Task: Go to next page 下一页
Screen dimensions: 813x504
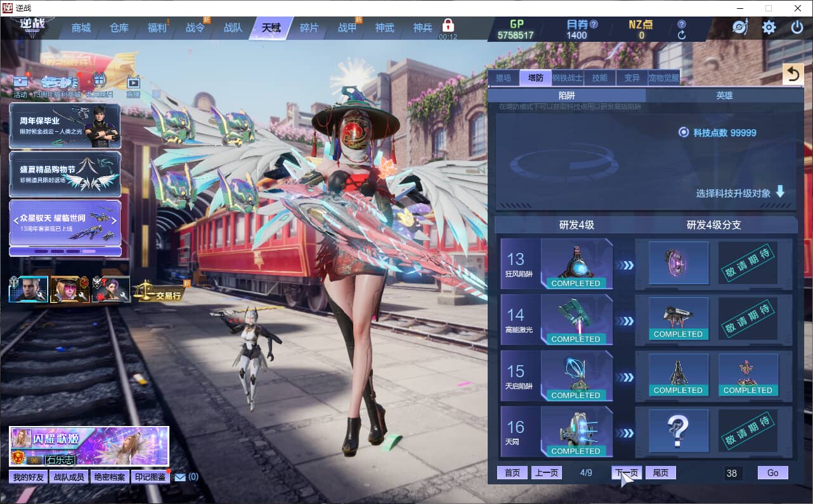Action: pyautogui.click(x=627, y=473)
